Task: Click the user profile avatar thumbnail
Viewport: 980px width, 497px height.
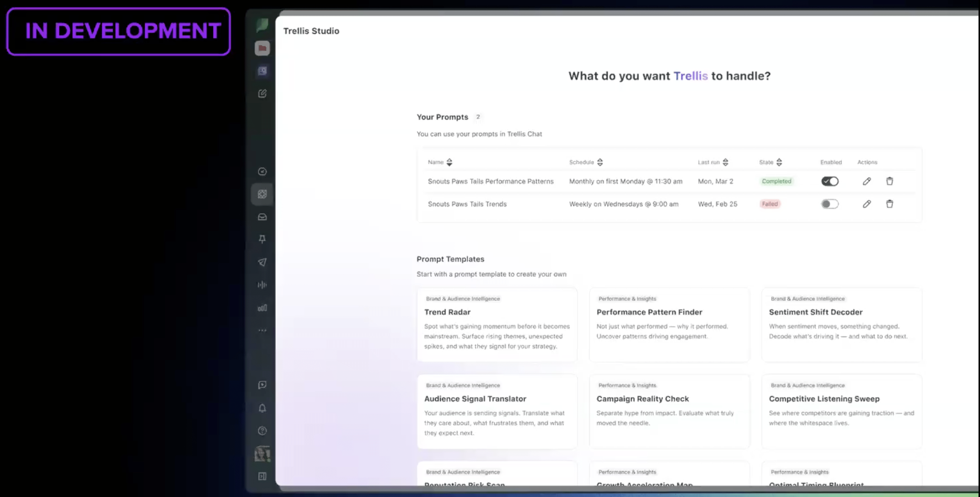Action: [x=262, y=454]
